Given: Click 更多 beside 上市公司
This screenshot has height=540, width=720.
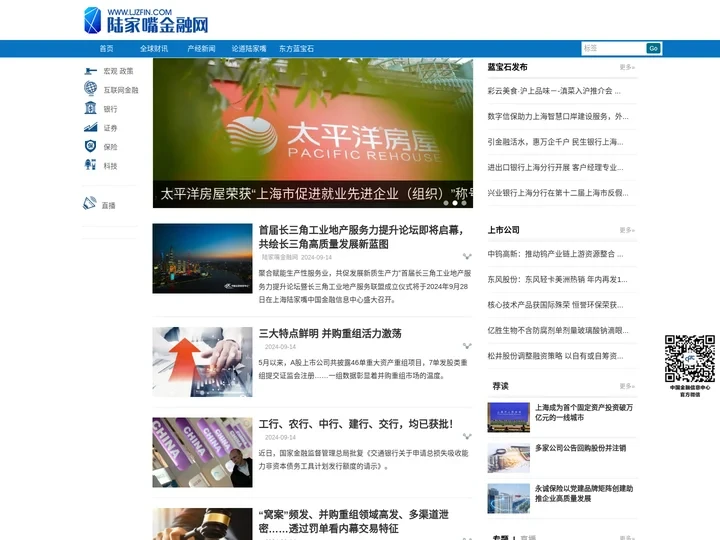Looking at the screenshot, I should tap(627, 230).
